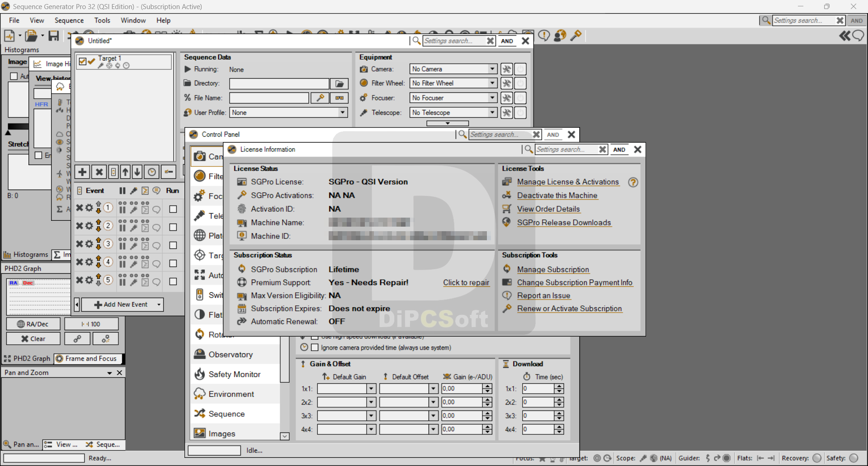Click the Directory browse folder button
Viewport: 868px width, 466px height.
tap(339, 84)
